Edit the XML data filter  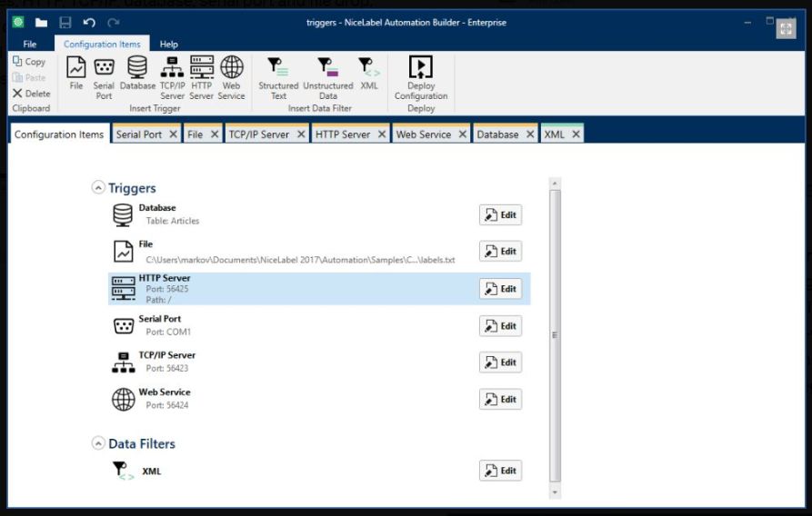[x=500, y=471]
